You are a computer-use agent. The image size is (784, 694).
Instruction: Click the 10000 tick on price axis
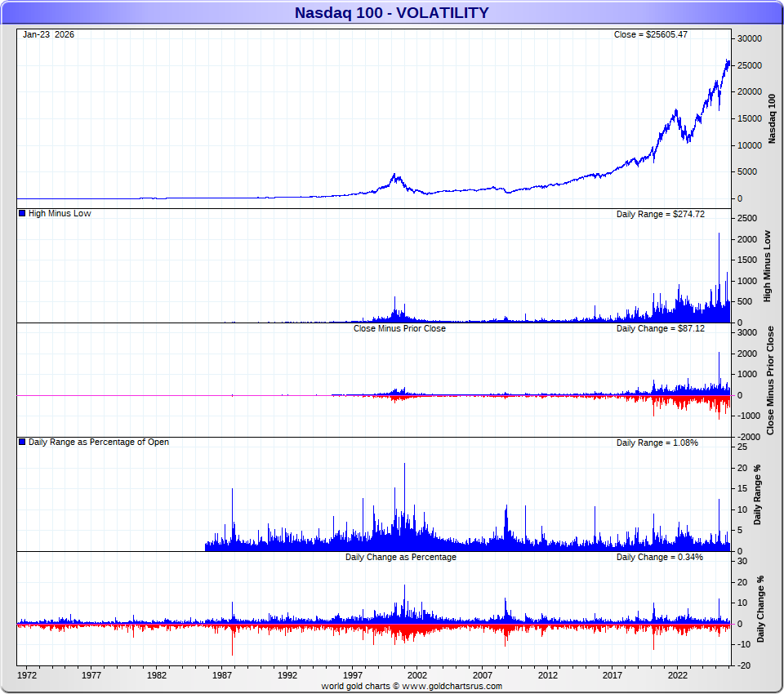(750, 145)
